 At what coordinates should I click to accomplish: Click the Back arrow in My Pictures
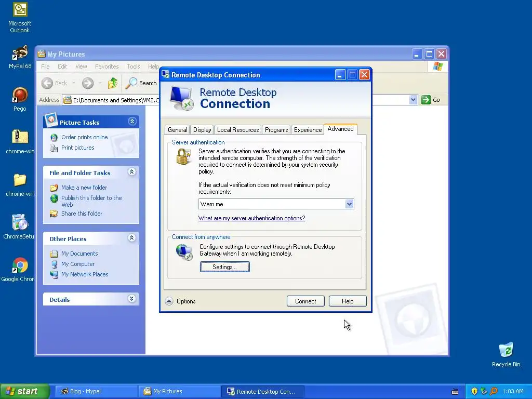tap(47, 83)
